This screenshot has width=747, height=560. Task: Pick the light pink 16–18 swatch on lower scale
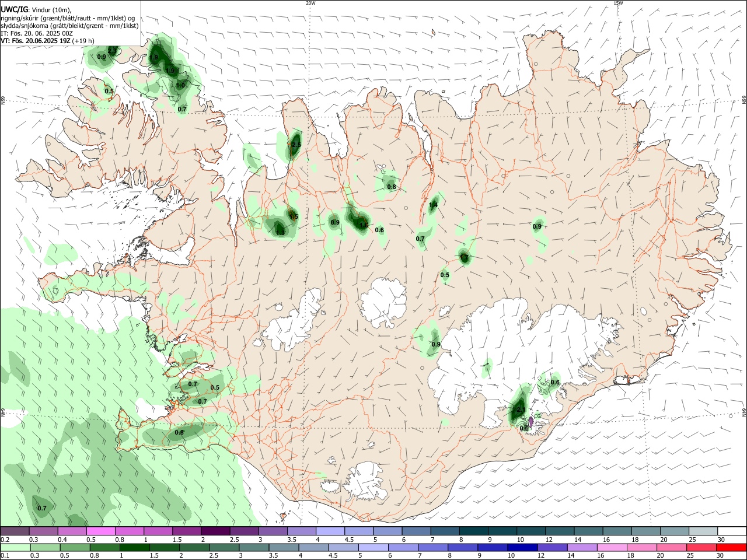click(611, 547)
